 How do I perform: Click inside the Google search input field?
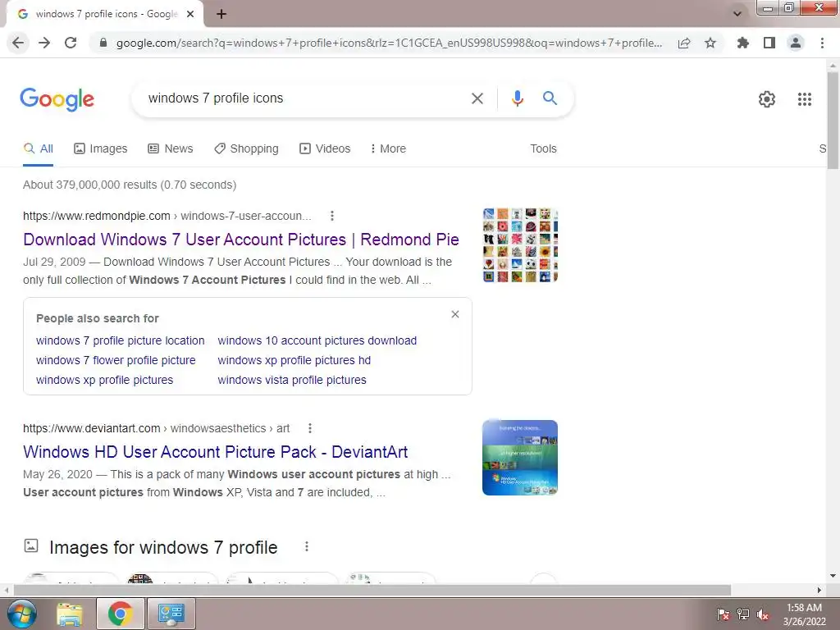[305, 98]
